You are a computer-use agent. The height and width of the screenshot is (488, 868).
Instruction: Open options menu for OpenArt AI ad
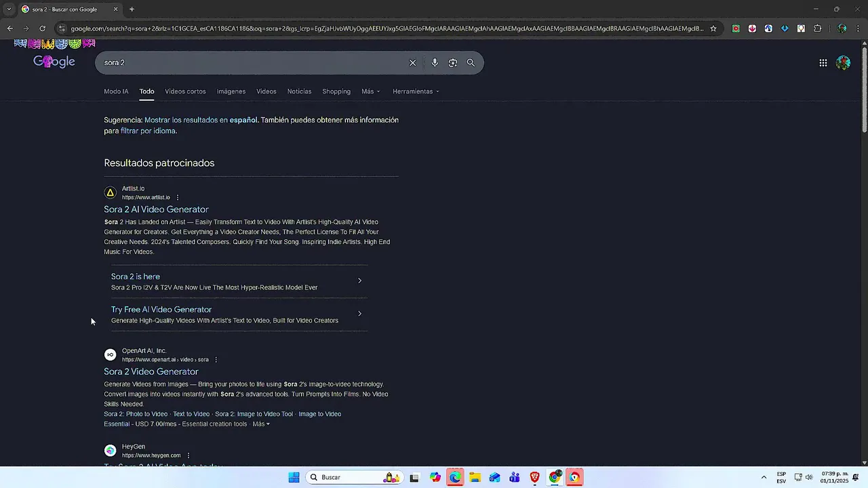[216, 360]
